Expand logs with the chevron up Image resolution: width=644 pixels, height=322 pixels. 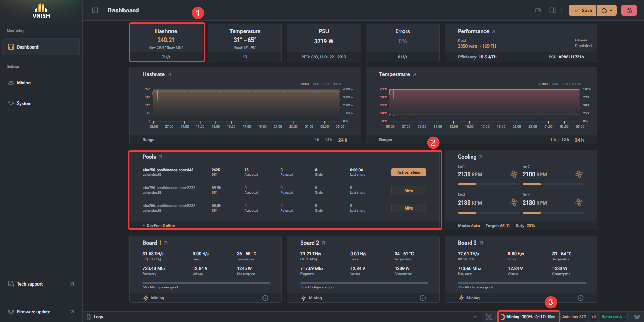click(475, 317)
